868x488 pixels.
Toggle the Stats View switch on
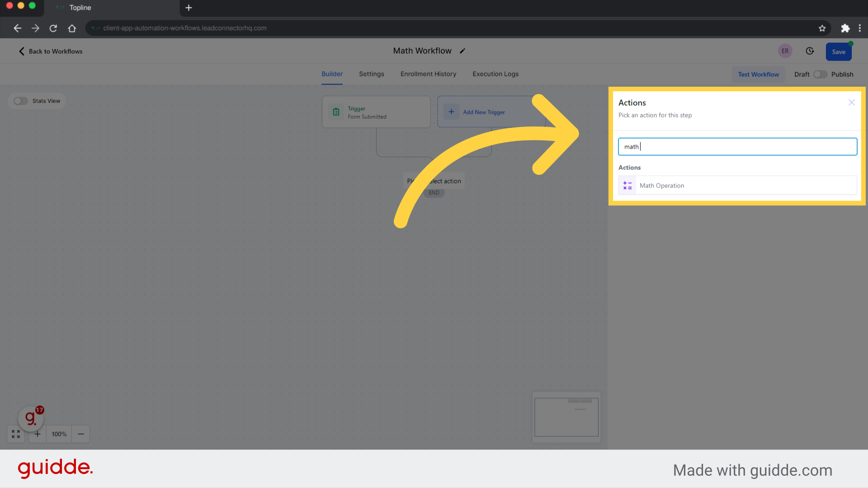point(21,100)
